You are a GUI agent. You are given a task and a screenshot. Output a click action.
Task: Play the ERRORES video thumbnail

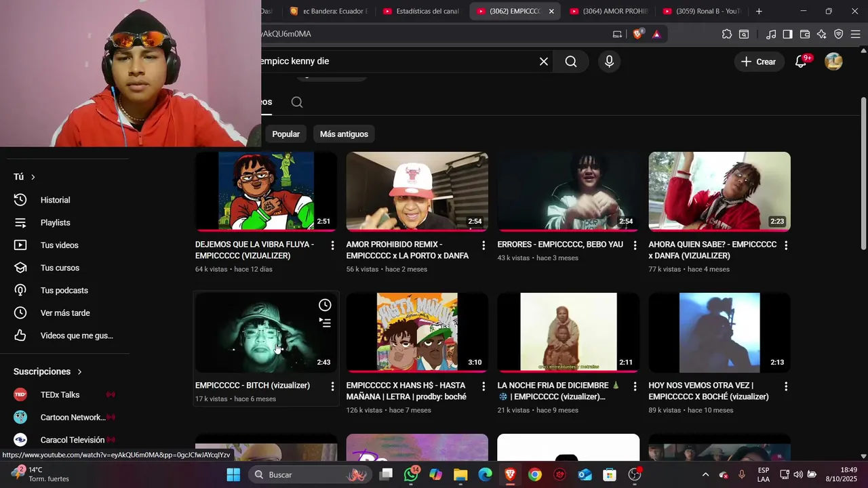pos(568,192)
